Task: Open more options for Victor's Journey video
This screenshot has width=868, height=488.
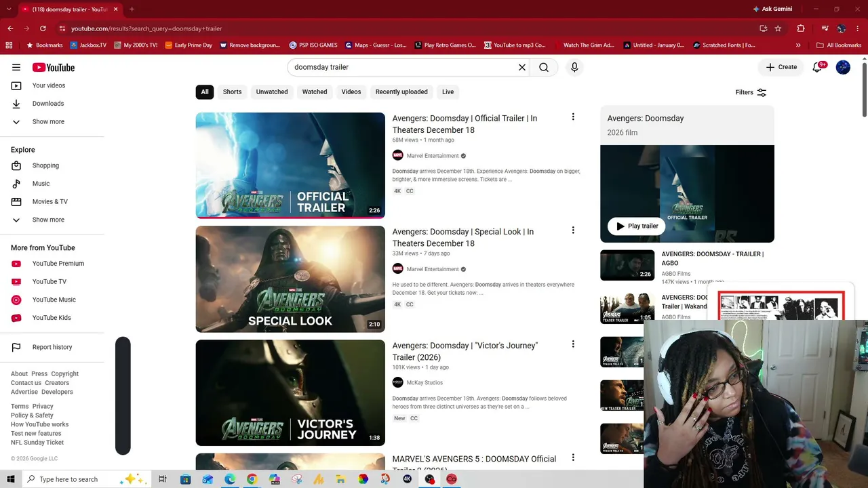Action: (573, 344)
